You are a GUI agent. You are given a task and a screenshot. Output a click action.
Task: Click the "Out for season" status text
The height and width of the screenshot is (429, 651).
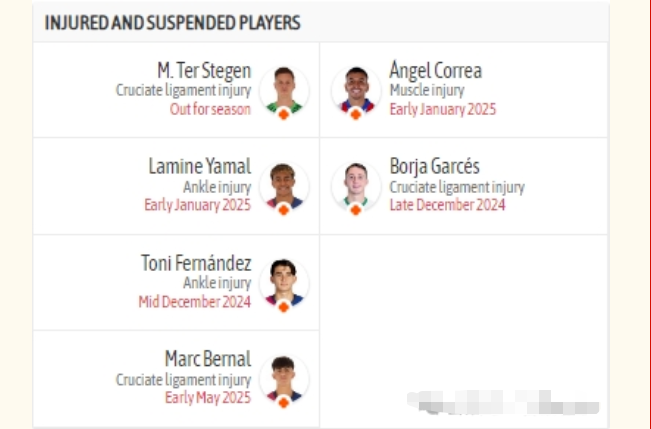coord(209,110)
